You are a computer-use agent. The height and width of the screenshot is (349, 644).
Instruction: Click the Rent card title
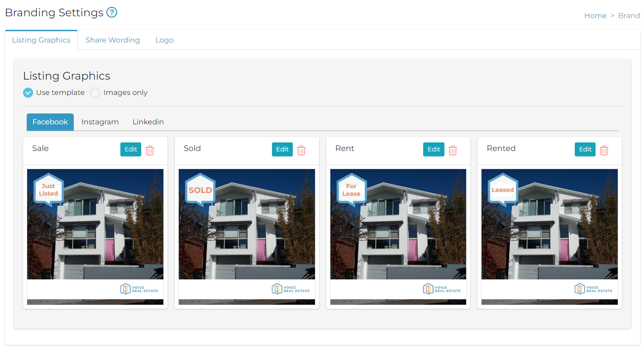tap(345, 148)
